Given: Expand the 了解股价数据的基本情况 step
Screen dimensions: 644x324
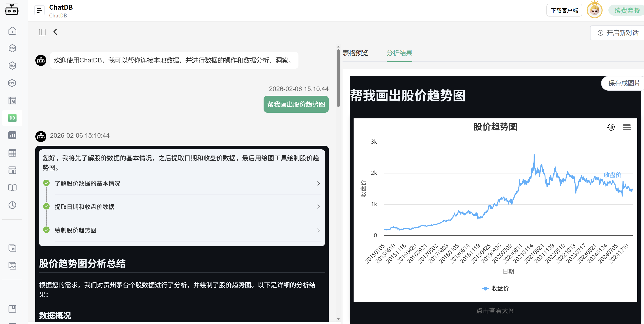Looking at the screenshot, I should pos(318,183).
